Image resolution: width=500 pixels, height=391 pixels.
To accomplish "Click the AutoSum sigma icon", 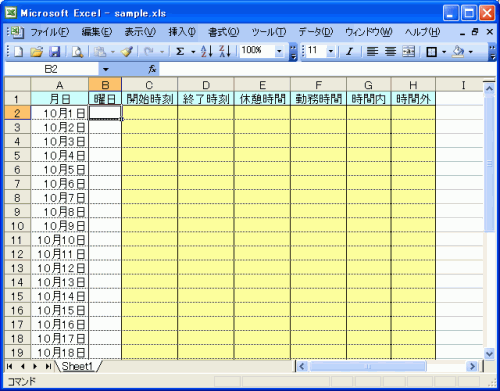I will pos(180,52).
